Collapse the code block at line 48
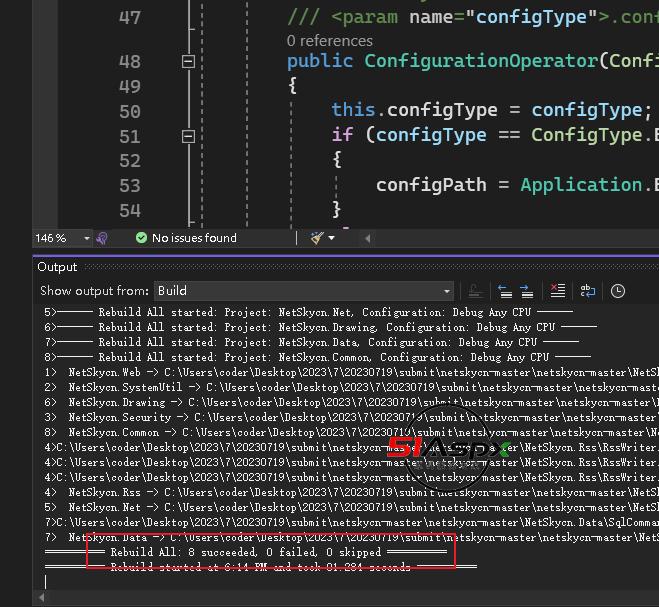Screen dimensions: 659x607 [188, 62]
